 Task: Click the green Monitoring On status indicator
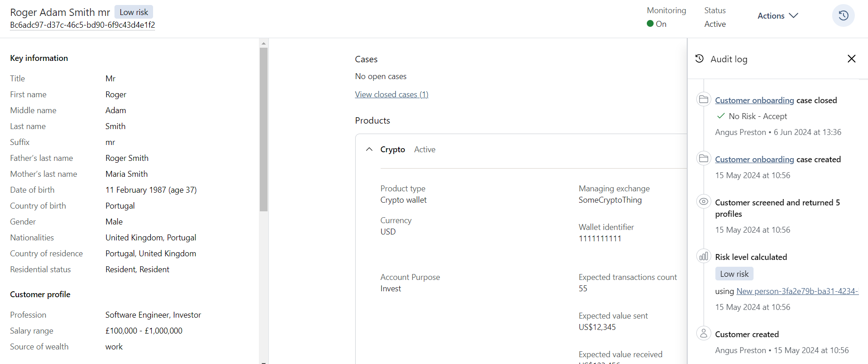650,24
